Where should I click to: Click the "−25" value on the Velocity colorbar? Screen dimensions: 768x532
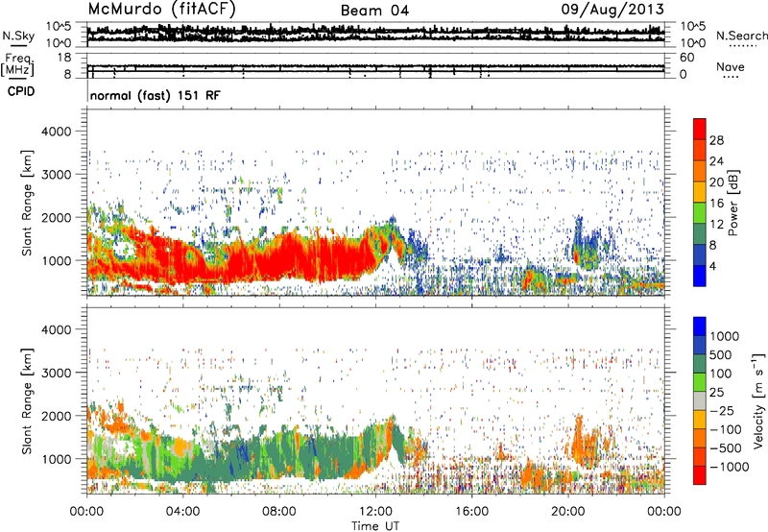click(x=721, y=411)
